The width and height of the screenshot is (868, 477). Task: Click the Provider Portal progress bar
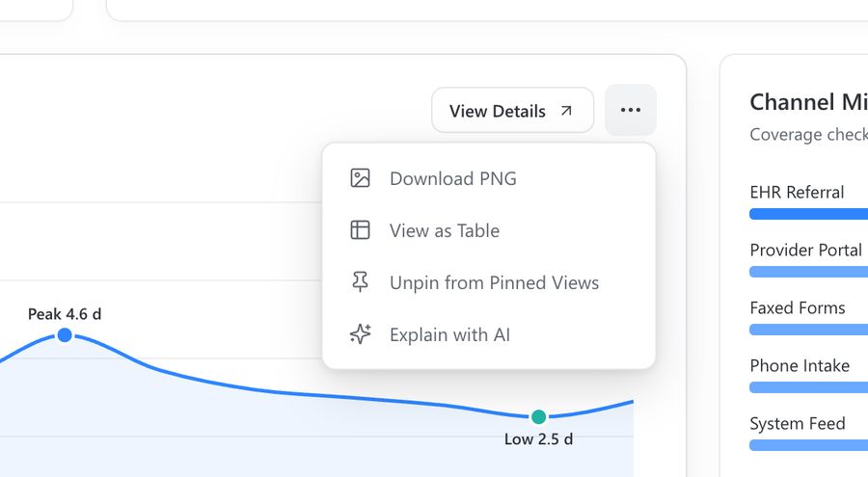(809, 272)
